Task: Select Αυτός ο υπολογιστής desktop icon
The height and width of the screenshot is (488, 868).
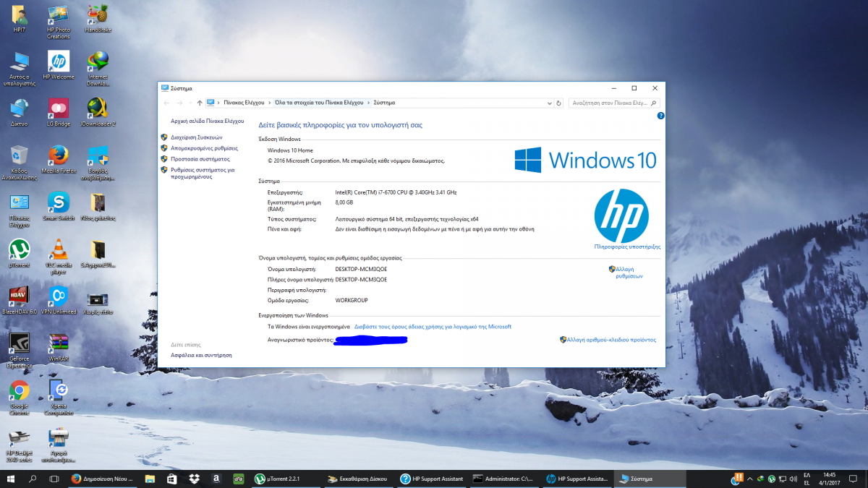Action: (x=20, y=69)
